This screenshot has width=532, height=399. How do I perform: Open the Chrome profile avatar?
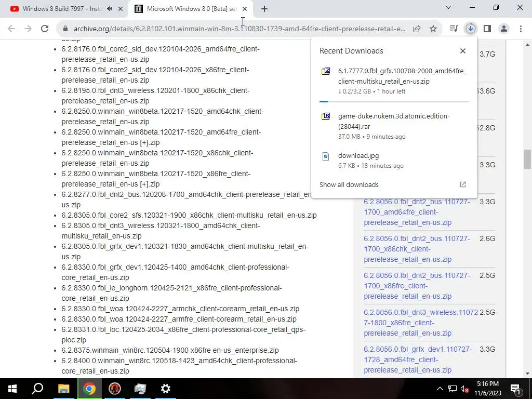click(504, 29)
